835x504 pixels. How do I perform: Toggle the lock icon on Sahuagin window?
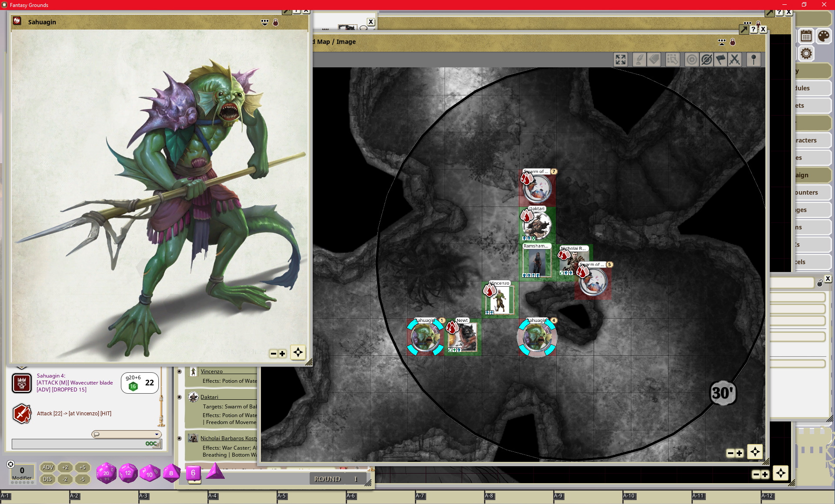click(275, 22)
